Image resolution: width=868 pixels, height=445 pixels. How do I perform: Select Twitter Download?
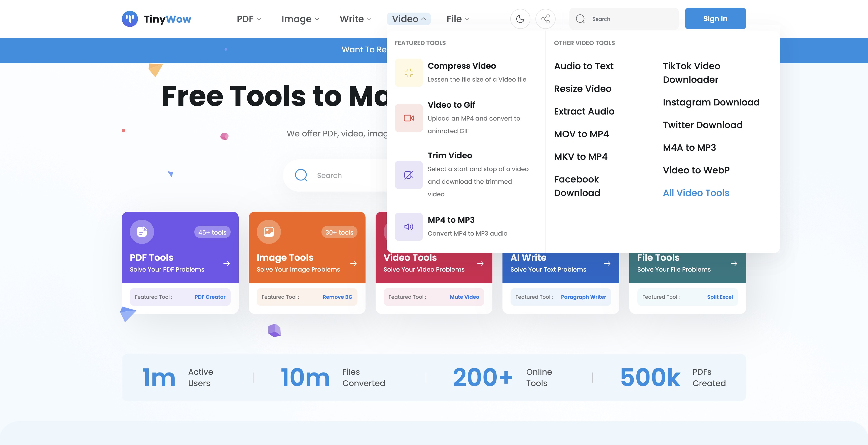(703, 125)
